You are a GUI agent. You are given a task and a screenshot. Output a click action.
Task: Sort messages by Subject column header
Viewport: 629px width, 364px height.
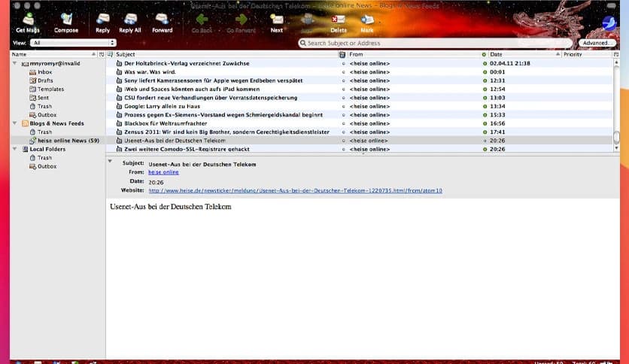(x=226, y=54)
